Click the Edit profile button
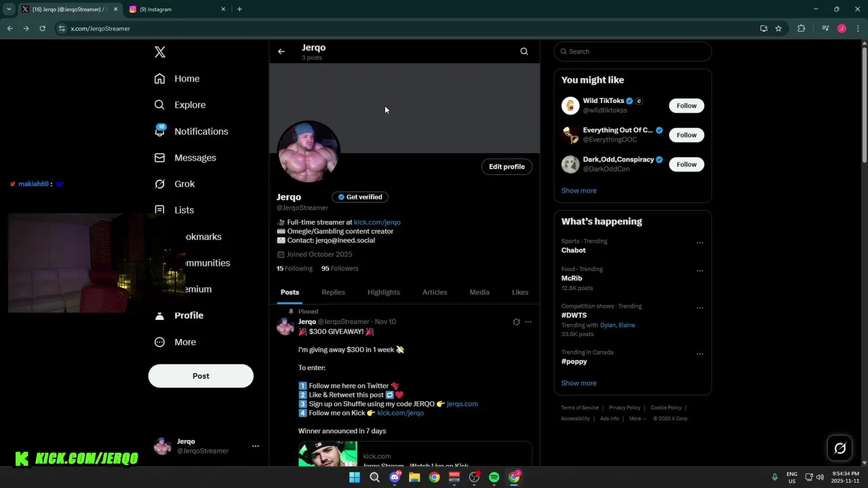 point(507,167)
